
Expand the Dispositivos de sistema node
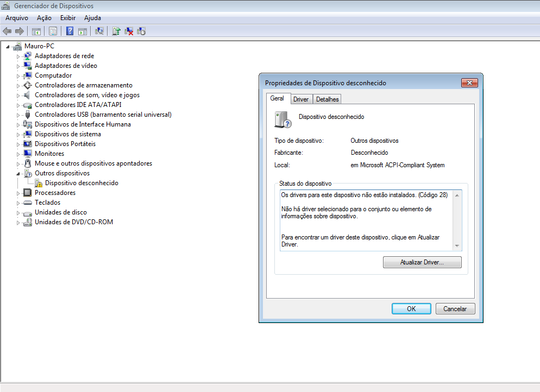point(18,135)
